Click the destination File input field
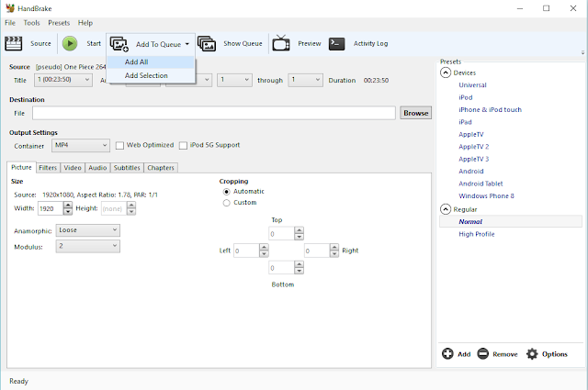The height and width of the screenshot is (390, 588). [x=214, y=113]
